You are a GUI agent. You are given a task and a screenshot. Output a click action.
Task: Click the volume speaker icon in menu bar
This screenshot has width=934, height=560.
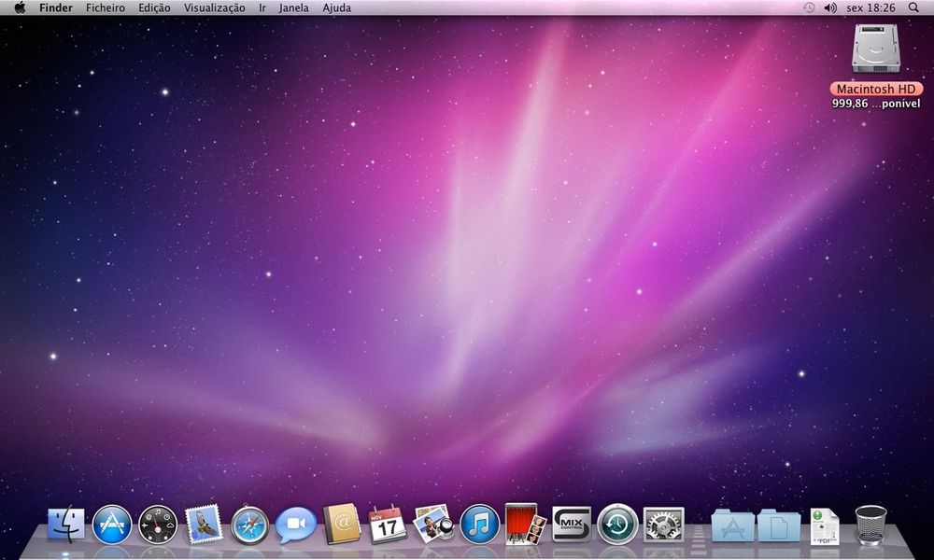coord(829,7)
